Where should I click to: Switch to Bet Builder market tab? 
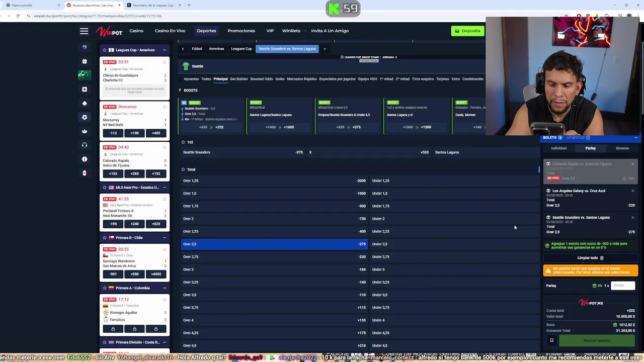239,79
